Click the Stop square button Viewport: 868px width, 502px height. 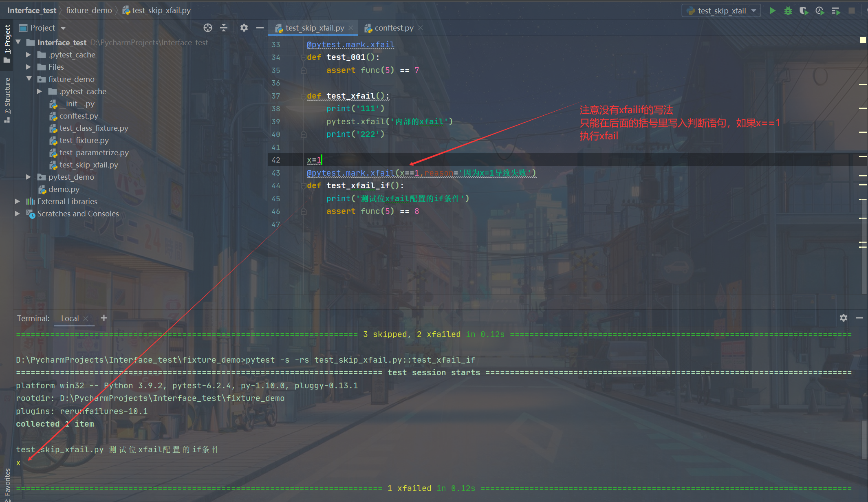[852, 11]
